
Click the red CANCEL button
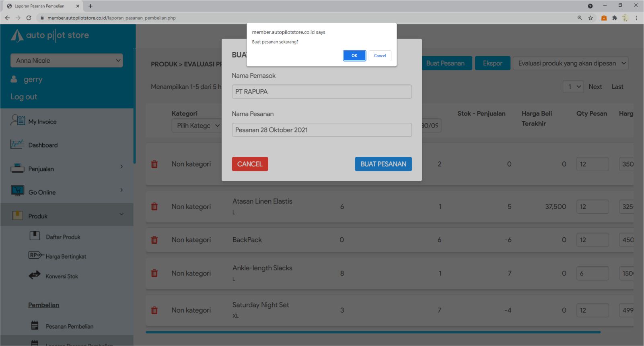(x=250, y=164)
